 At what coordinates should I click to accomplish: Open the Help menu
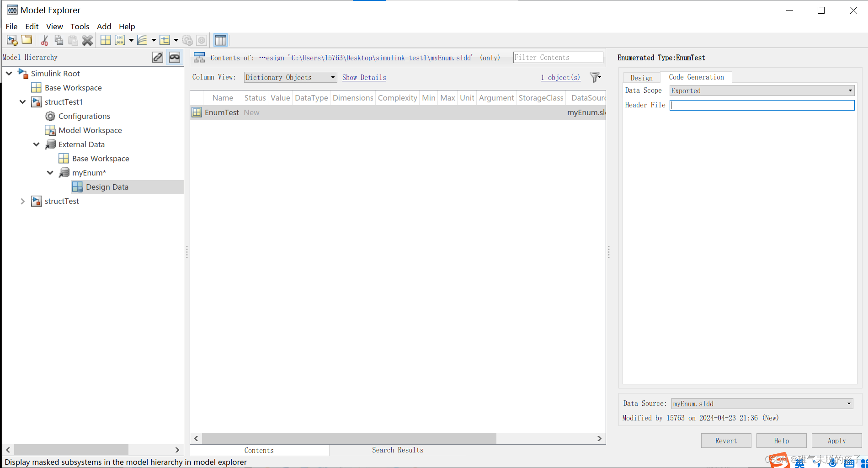(x=127, y=27)
